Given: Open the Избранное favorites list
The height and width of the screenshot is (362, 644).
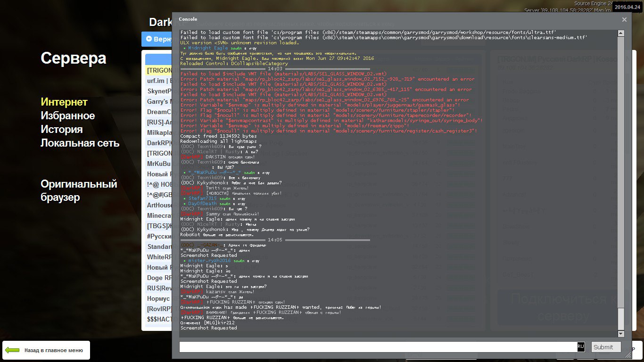Looking at the screenshot, I should (67, 115).
